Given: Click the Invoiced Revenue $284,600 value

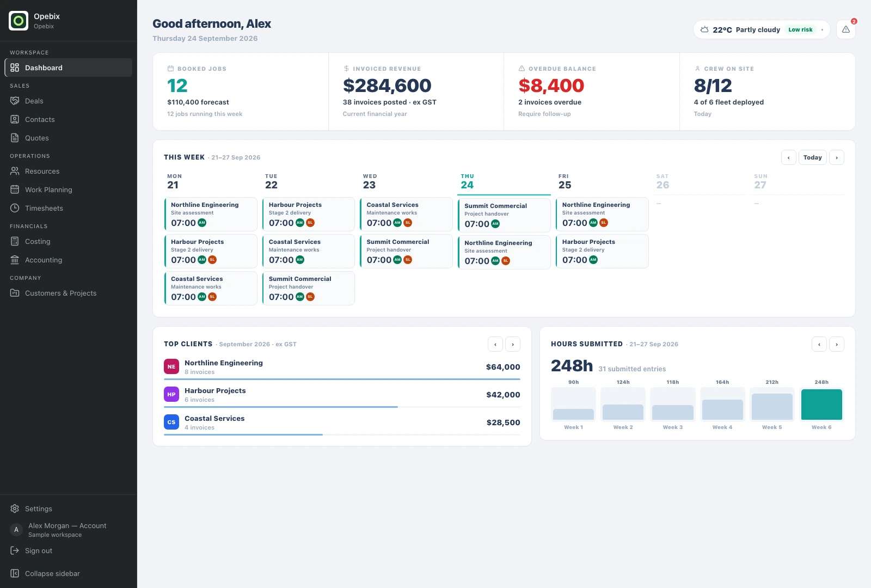Looking at the screenshot, I should pyautogui.click(x=387, y=85).
